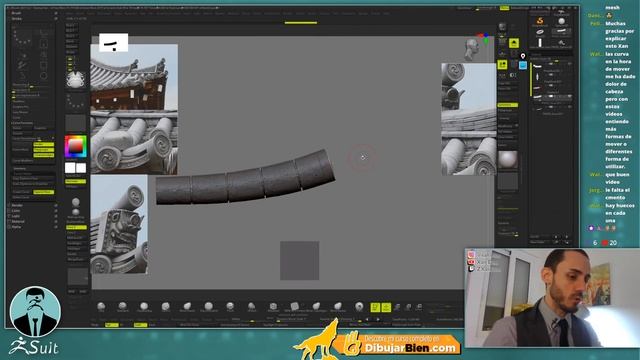This screenshot has height=360, width=640.
Task: Select the right white color swatch
Action: pos(81,168)
